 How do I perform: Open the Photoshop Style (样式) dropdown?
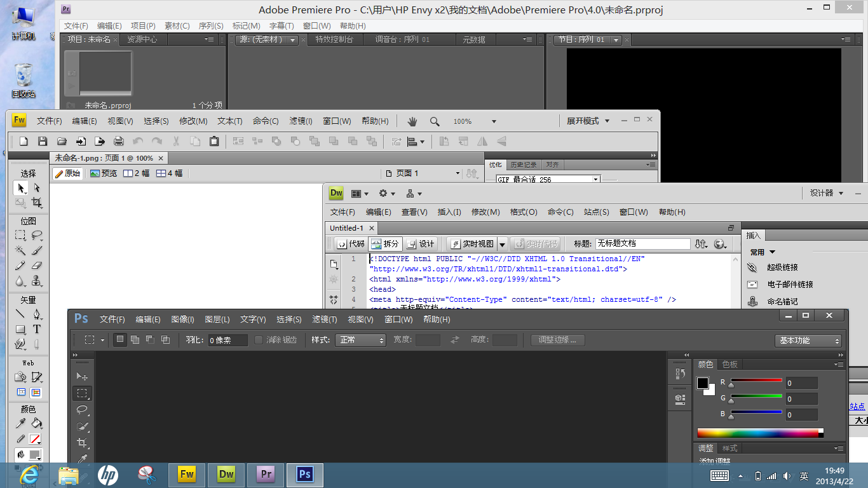pos(361,340)
